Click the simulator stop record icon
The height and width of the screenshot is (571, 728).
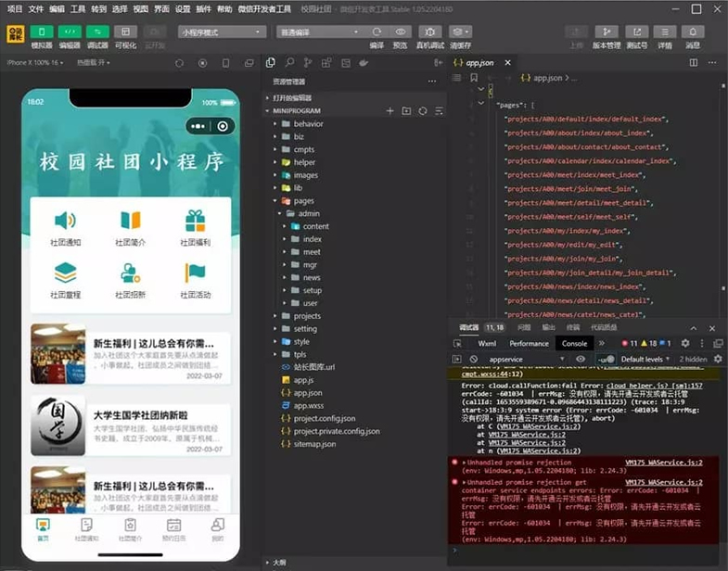[202, 63]
